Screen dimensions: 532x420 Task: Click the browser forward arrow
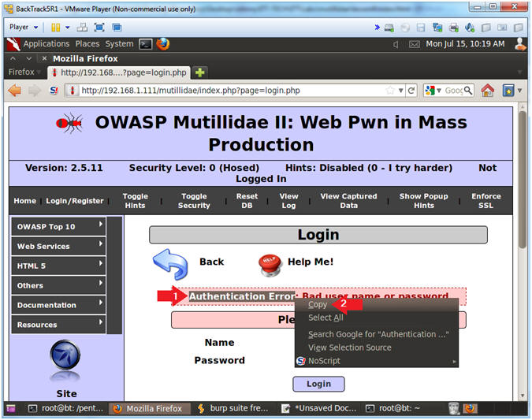[34, 91]
